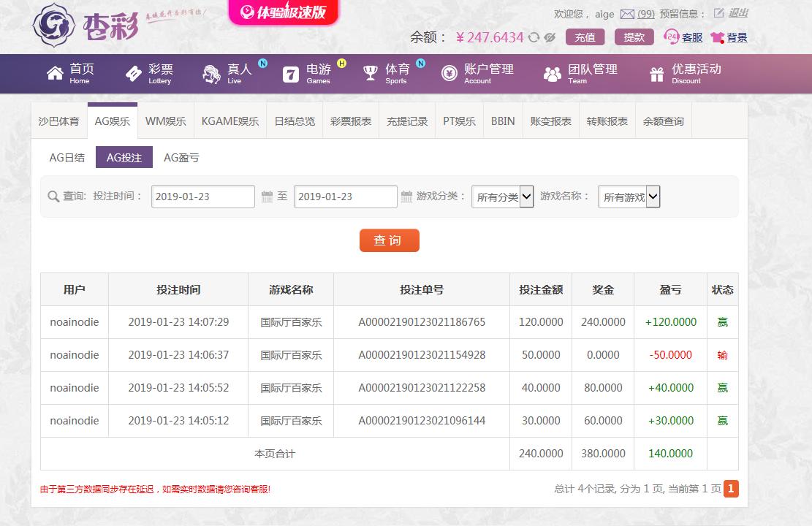Click the Games slot seven icon
Screen dimensions: 812x526
[291, 75]
